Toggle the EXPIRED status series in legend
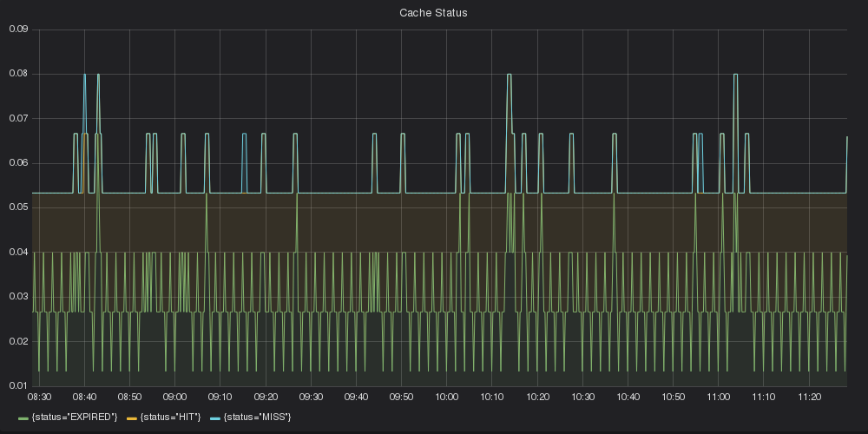The image size is (868, 434). pyautogui.click(x=75, y=417)
